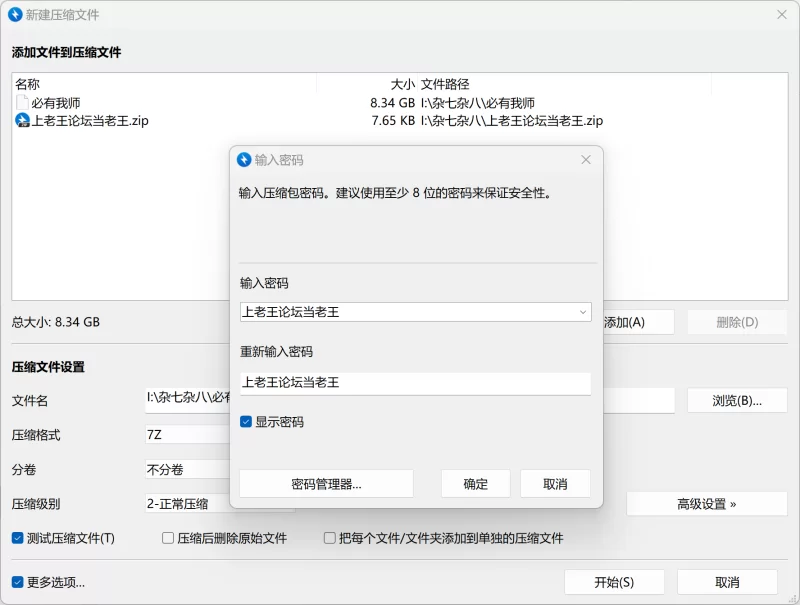The width and height of the screenshot is (800, 605).
Task: Click the path I:\杂七杂八\必有我师
Action: (x=478, y=103)
